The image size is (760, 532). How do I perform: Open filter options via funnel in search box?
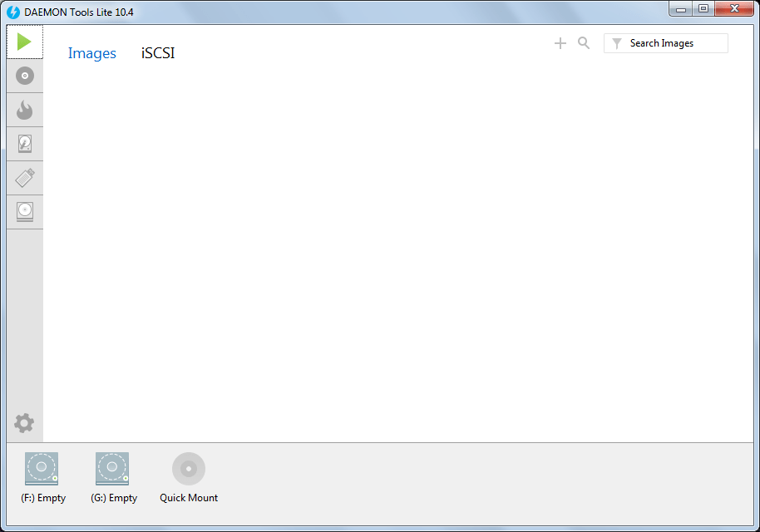615,42
